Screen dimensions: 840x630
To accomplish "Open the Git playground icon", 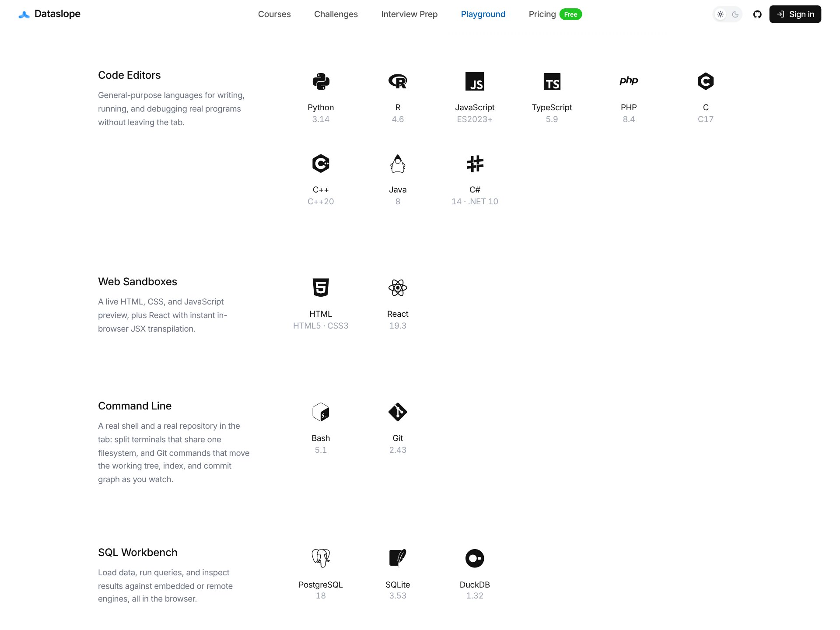I will coord(398,412).
